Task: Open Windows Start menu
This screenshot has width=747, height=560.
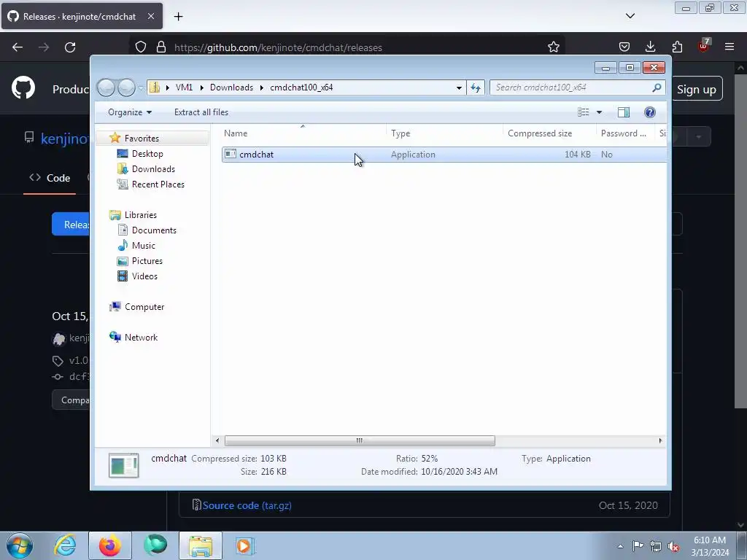Action: 20,545
